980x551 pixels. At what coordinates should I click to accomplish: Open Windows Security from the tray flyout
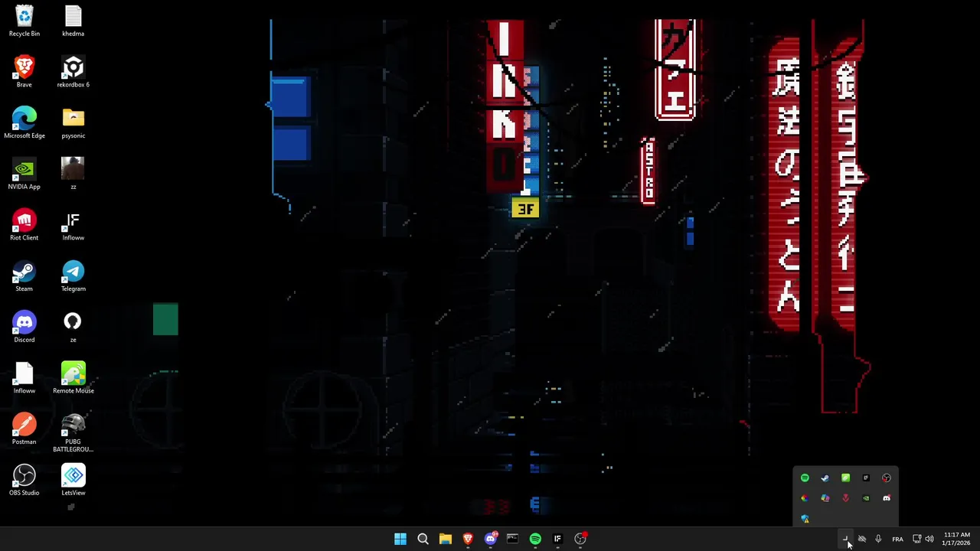tap(805, 519)
